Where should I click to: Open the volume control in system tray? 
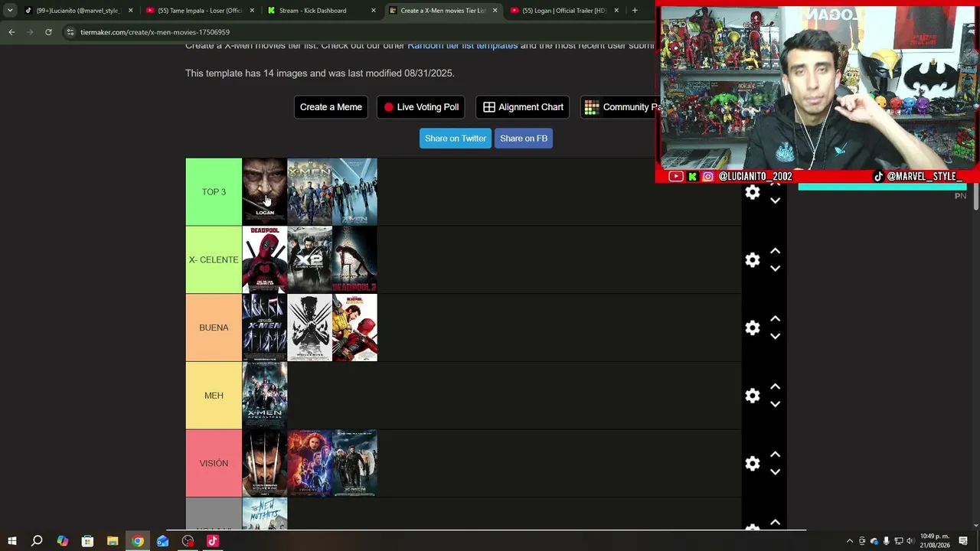click(x=910, y=541)
